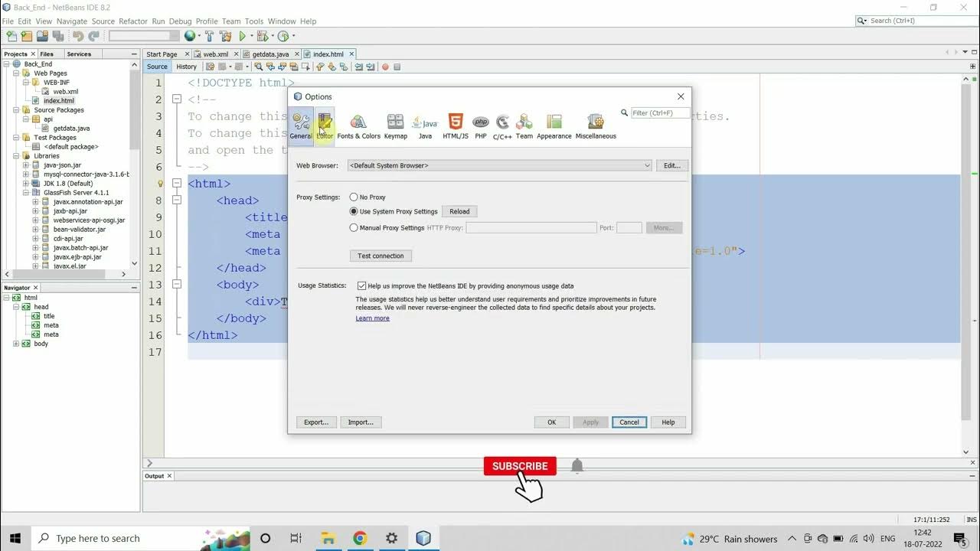Switch to the History editor view
Viewport: 980px width, 551px height.
[186, 67]
